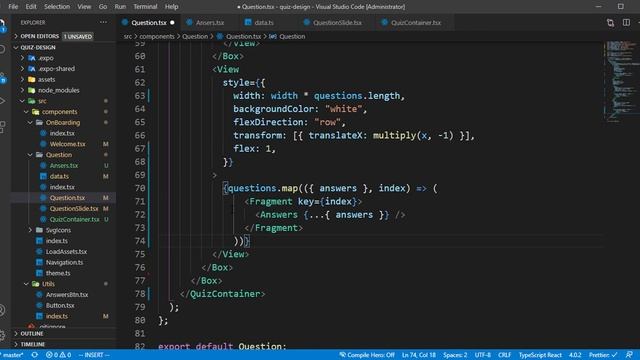This screenshot has height=360, width=640.
Task: Open LoadAssets.tsx file
Action: pos(66,252)
